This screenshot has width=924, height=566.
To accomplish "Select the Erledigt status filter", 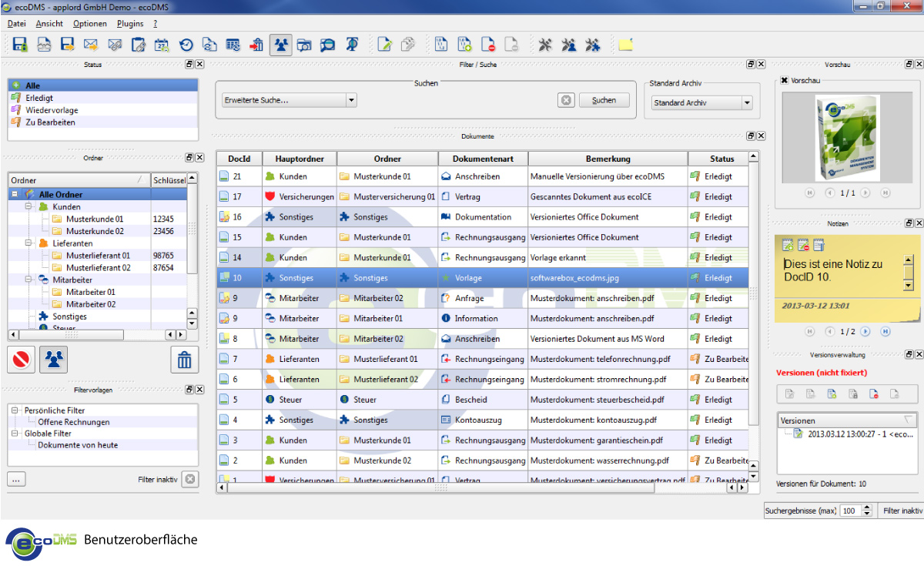I will coord(39,98).
